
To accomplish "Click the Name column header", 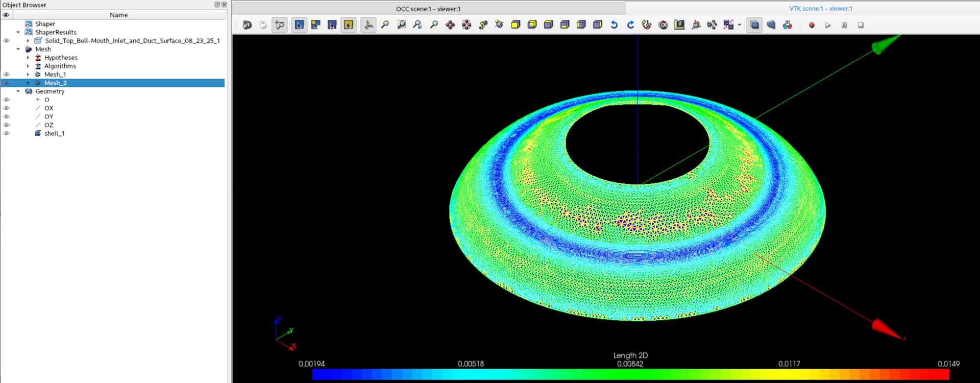I will pyautogui.click(x=118, y=15).
